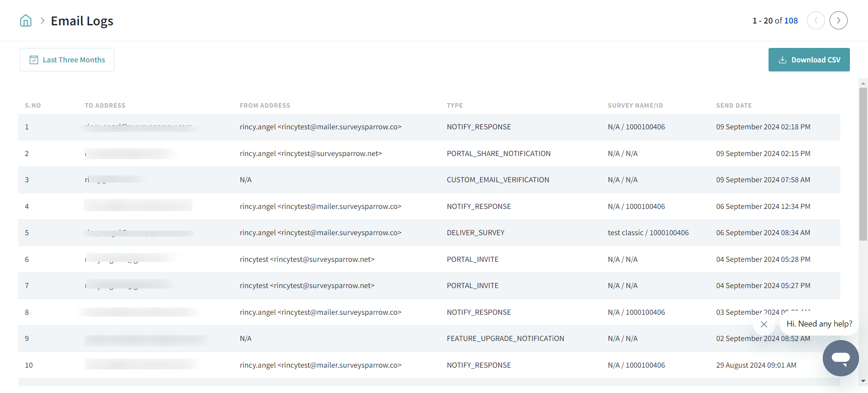Click the TYPE column header
The height and width of the screenshot is (393, 868).
point(454,105)
